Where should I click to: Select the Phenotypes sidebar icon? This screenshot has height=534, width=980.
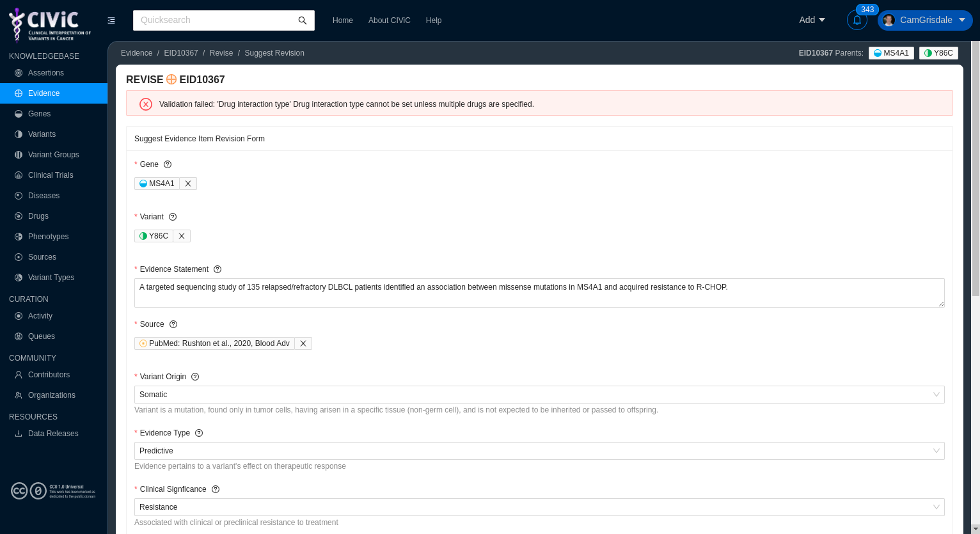tap(19, 237)
